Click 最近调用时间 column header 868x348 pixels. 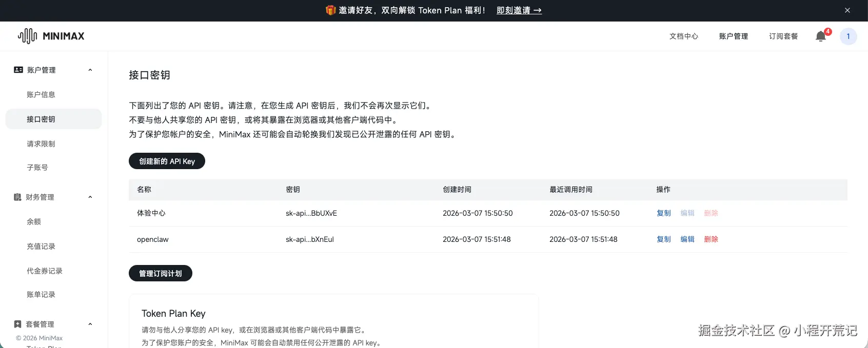coord(571,190)
